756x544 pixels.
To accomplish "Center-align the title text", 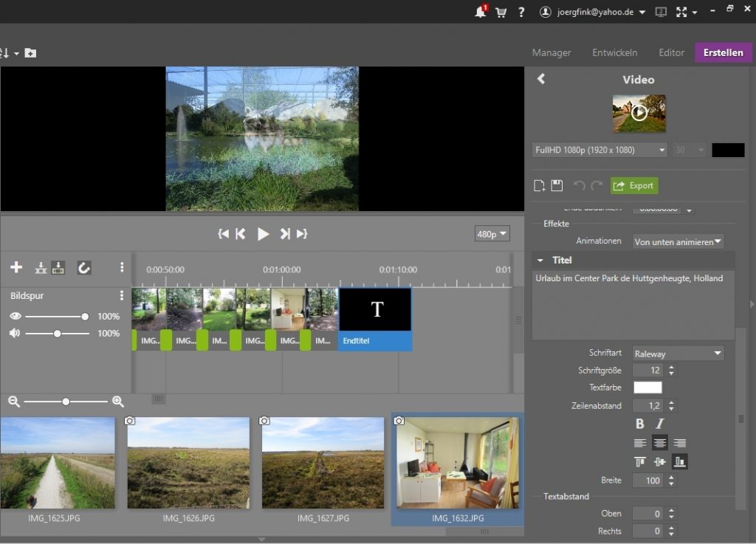I will pos(659,443).
